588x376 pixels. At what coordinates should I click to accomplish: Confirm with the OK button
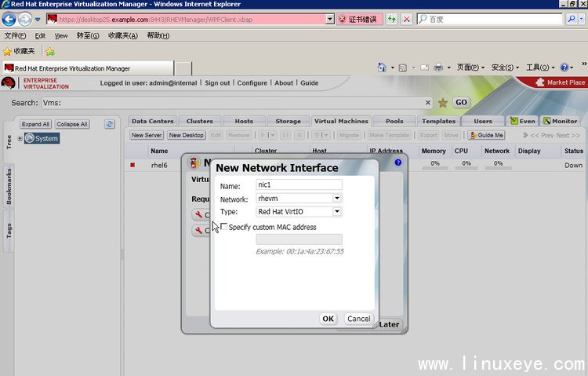point(328,319)
